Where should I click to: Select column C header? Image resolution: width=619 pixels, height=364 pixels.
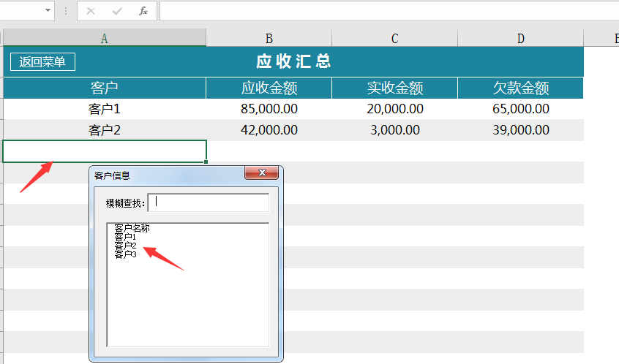pyautogui.click(x=395, y=38)
